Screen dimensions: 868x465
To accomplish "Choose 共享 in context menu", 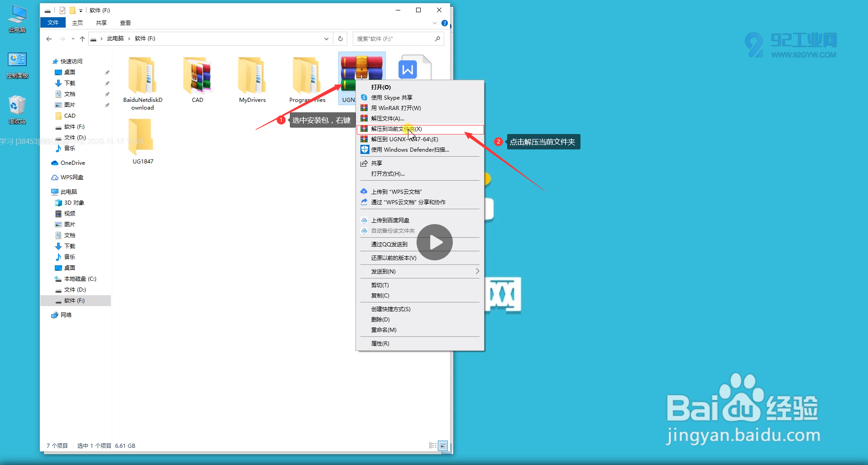I will click(420, 163).
